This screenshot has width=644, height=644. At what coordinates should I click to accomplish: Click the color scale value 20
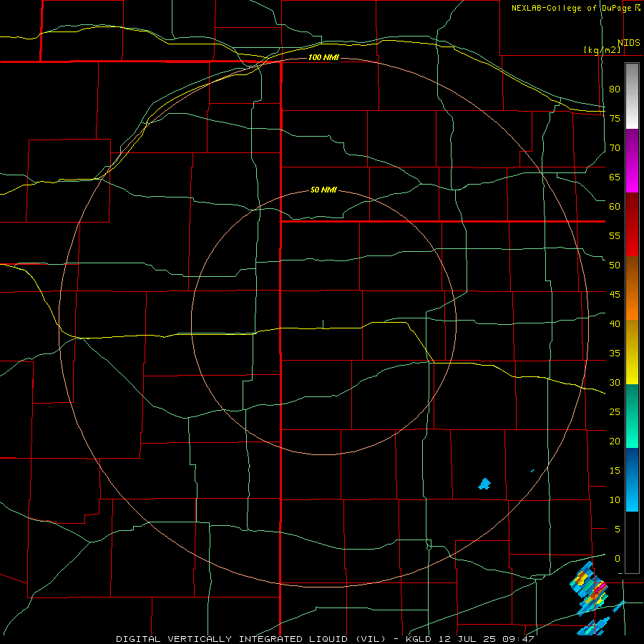coord(615,441)
